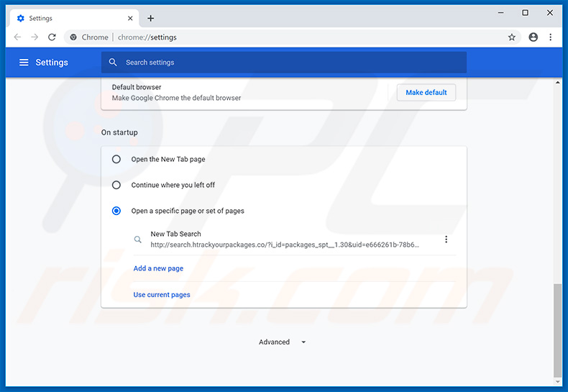
Task: Bookmark this page with the star icon
Action: pos(511,37)
